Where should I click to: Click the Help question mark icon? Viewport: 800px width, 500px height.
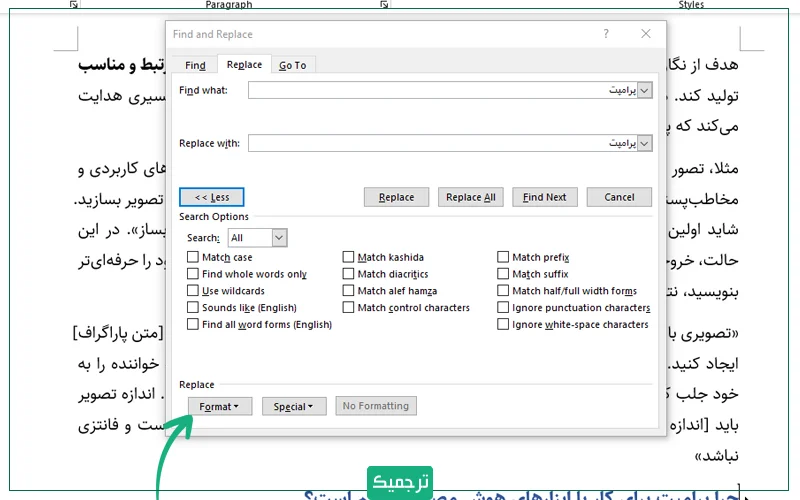606,34
